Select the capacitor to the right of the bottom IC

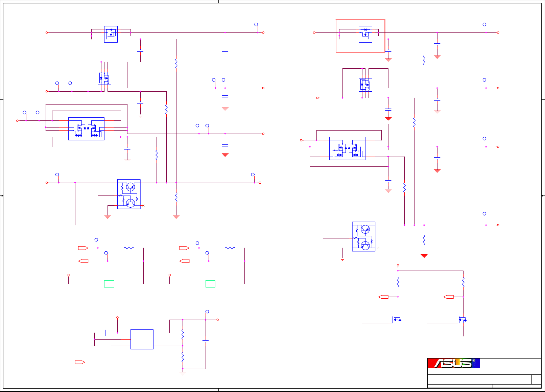coord(206,341)
